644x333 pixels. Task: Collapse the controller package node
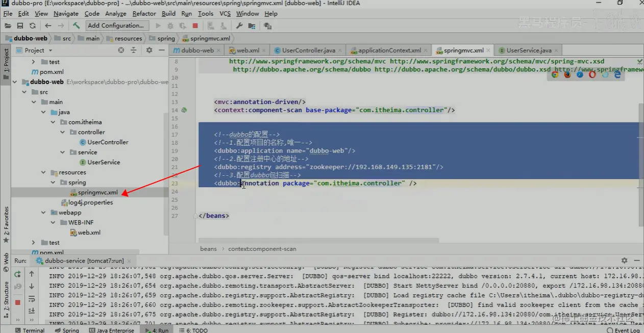click(x=63, y=132)
